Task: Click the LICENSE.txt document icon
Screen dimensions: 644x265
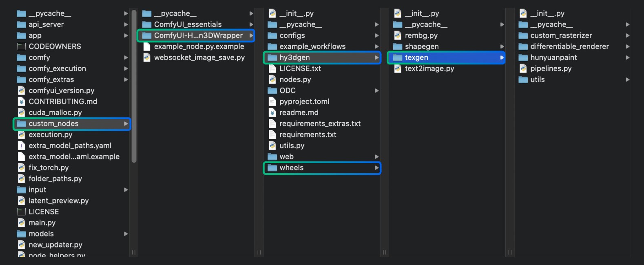Action: pyautogui.click(x=272, y=68)
